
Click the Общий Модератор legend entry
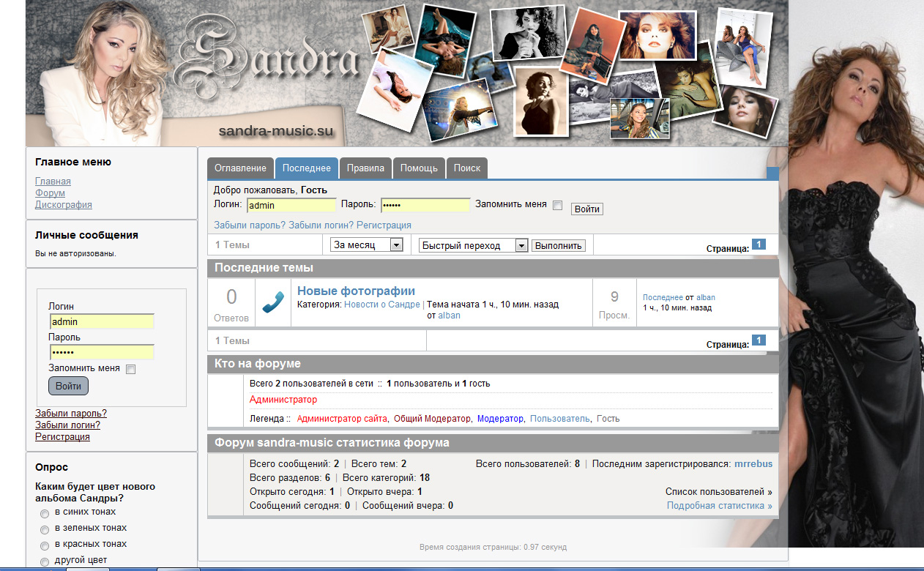[433, 419]
